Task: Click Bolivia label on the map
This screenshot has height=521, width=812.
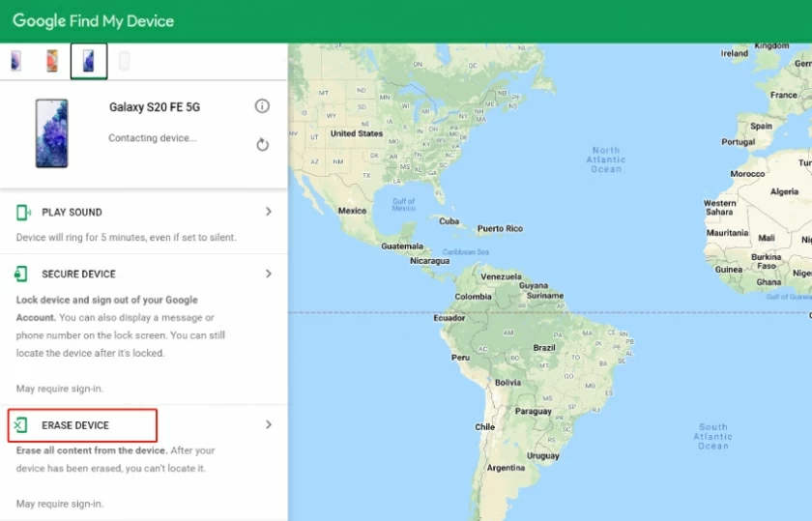Action: (507, 383)
